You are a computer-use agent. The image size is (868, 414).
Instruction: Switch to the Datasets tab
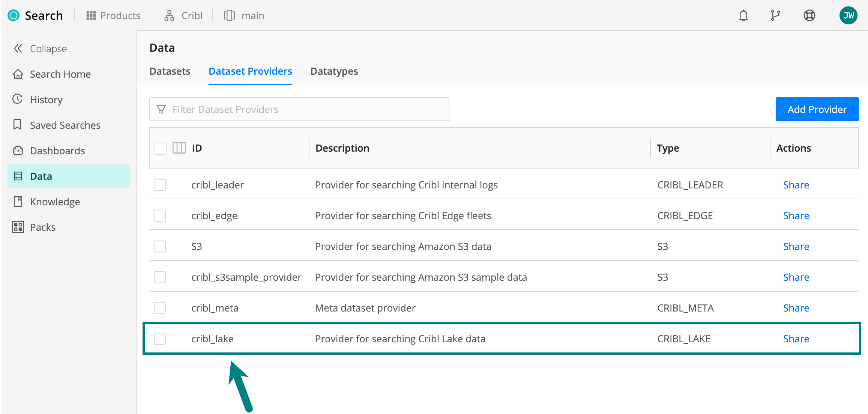pyautogui.click(x=170, y=71)
